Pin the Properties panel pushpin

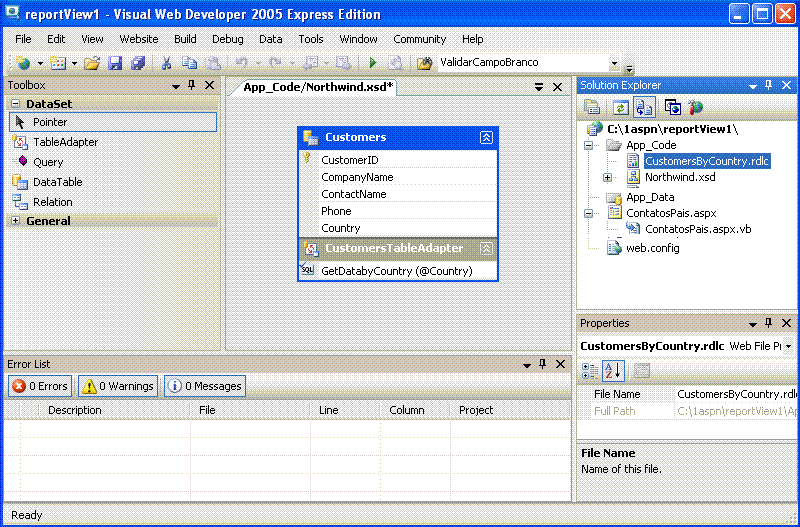[769, 323]
